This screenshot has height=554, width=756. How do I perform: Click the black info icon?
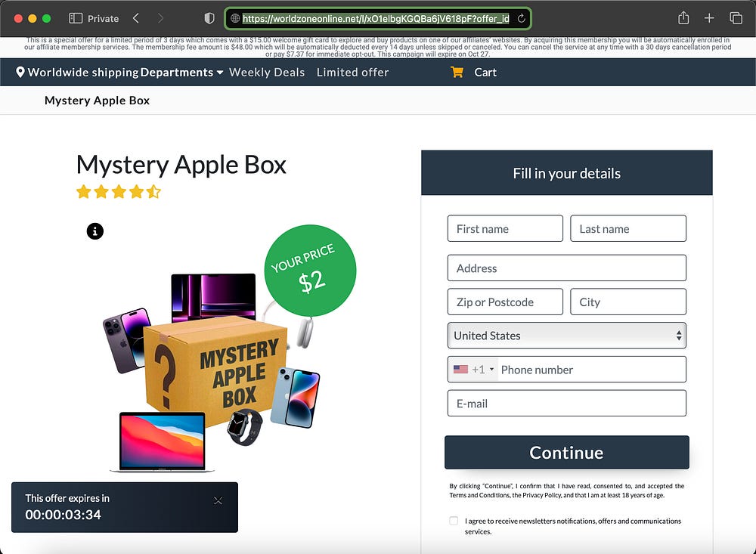tap(95, 231)
